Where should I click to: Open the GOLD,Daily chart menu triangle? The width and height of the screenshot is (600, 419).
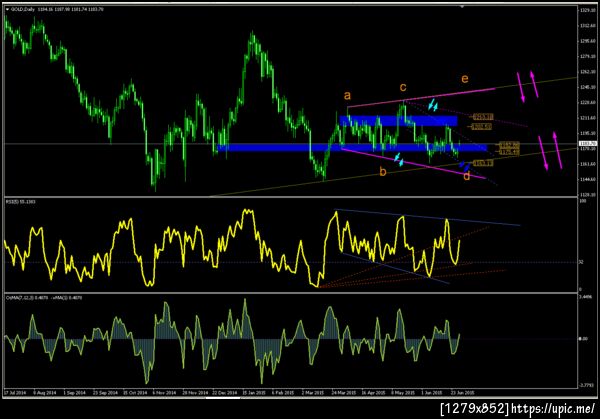click(x=7, y=9)
